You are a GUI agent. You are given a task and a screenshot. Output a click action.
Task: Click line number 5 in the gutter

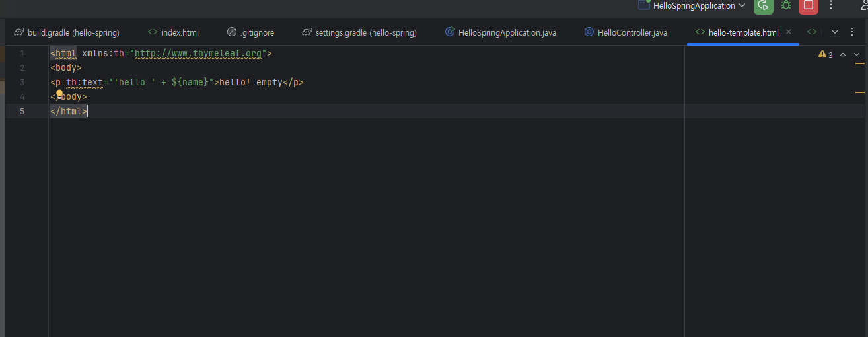point(22,112)
